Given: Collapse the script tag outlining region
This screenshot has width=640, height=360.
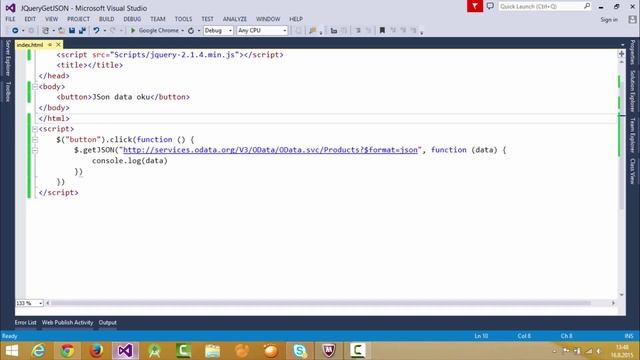Looking at the screenshot, I should [35, 129].
